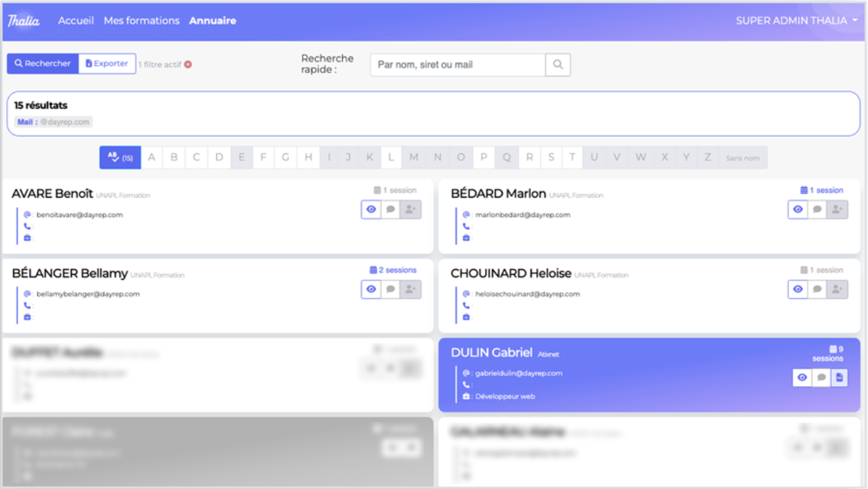The image size is (868, 489).
Task: Click inside the 'Par nom, siret ou mail' field
Action: pyautogui.click(x=456, y=64)
